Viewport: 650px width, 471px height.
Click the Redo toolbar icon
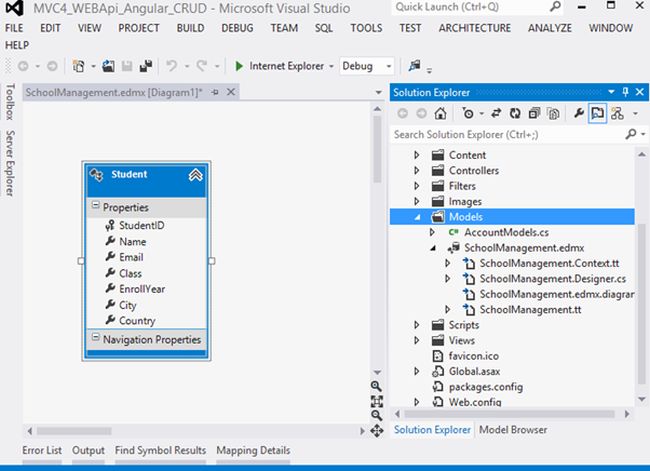[202, 66]
